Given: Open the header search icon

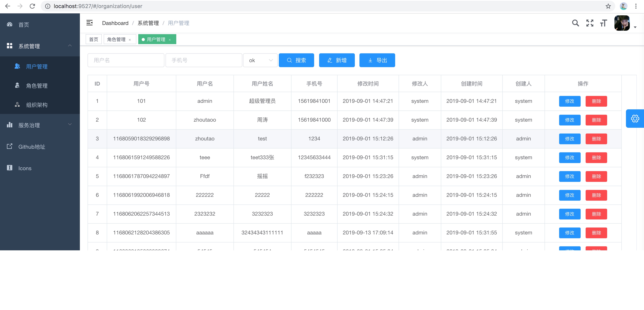Looking at the screenshot, I should coord(575,23).
